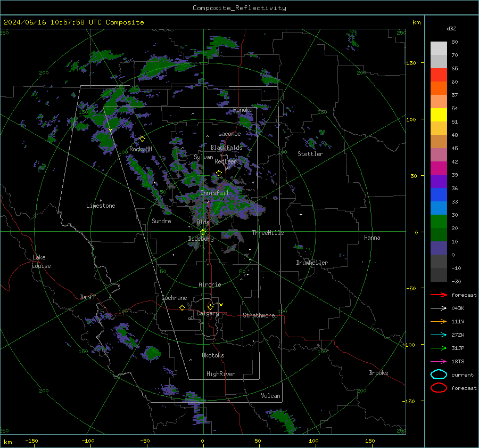479x448 pixels.
Task: Click the RedDeer city label
Action: (226, 161)
